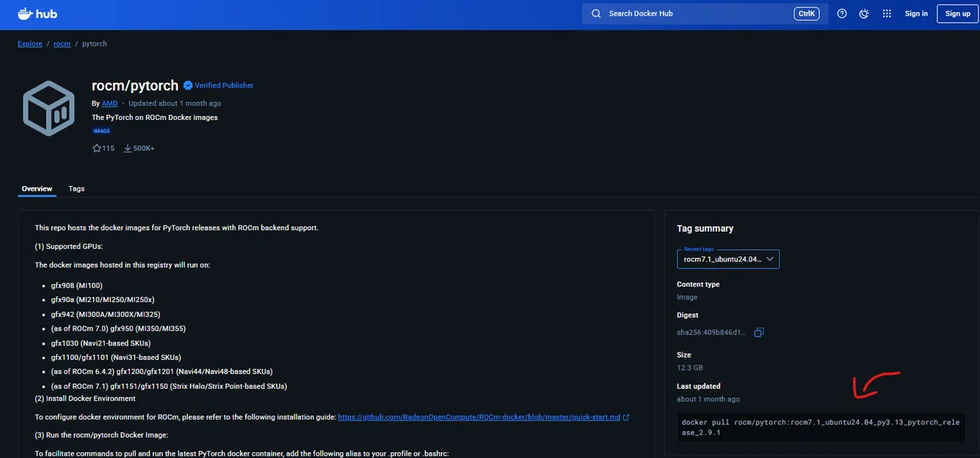
Task: Click the Content type label
Action: pyautogui.click(x=698, y=284)
